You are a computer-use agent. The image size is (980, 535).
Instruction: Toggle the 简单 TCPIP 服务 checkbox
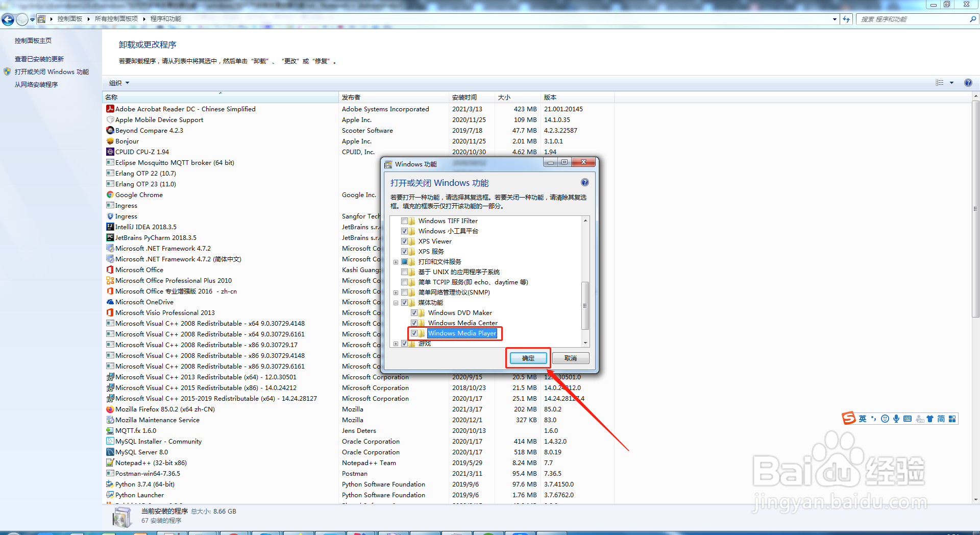(x=404, y=282)
